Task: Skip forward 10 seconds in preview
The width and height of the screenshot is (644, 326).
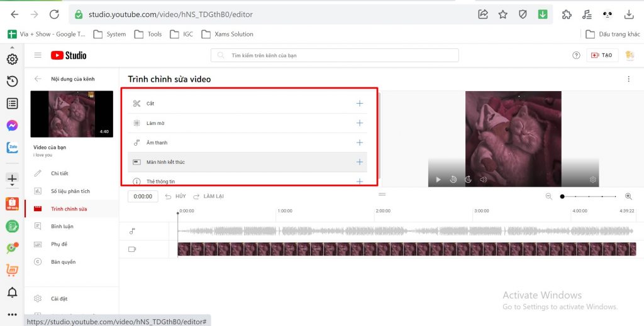Action: point(468,180)
